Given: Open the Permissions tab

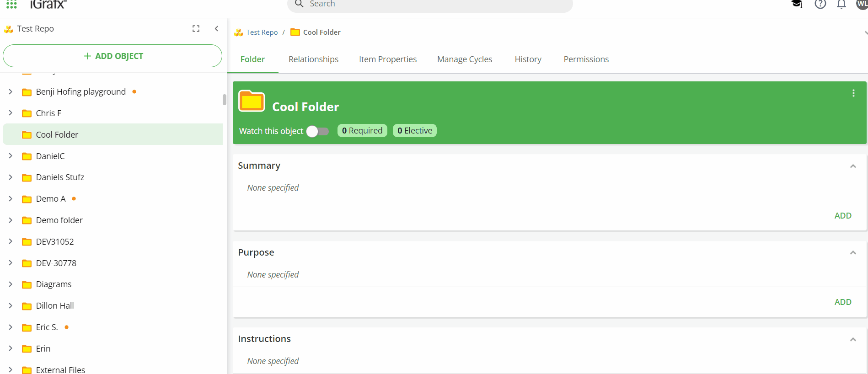Looking at the screenshot, I should click(x=586, y=59).
